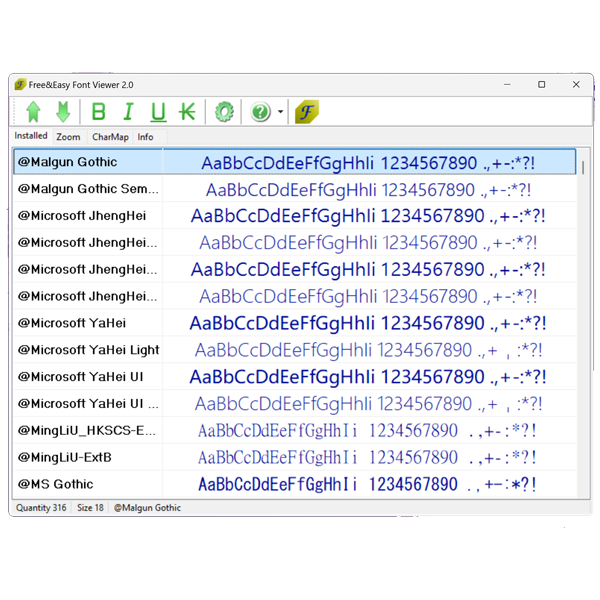Open the CharMap tab
The image size is (600, 600).
[x=110, y=137]
